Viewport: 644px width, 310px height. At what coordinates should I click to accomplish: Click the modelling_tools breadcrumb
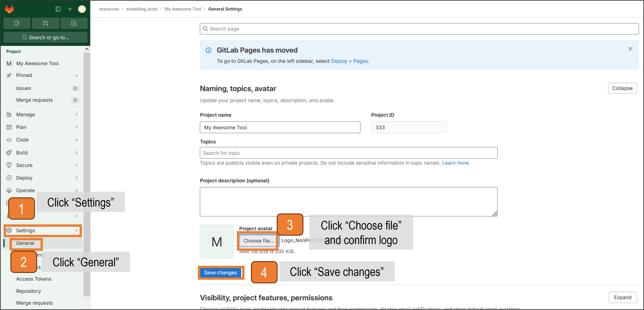pos(141,9)
